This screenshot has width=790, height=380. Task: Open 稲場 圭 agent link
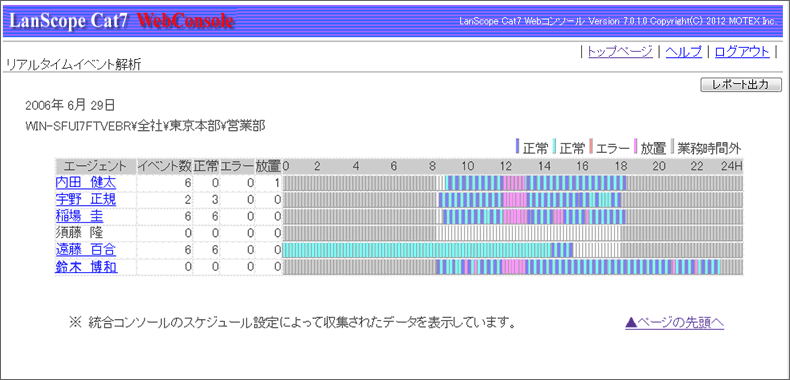tap(79, 217)
